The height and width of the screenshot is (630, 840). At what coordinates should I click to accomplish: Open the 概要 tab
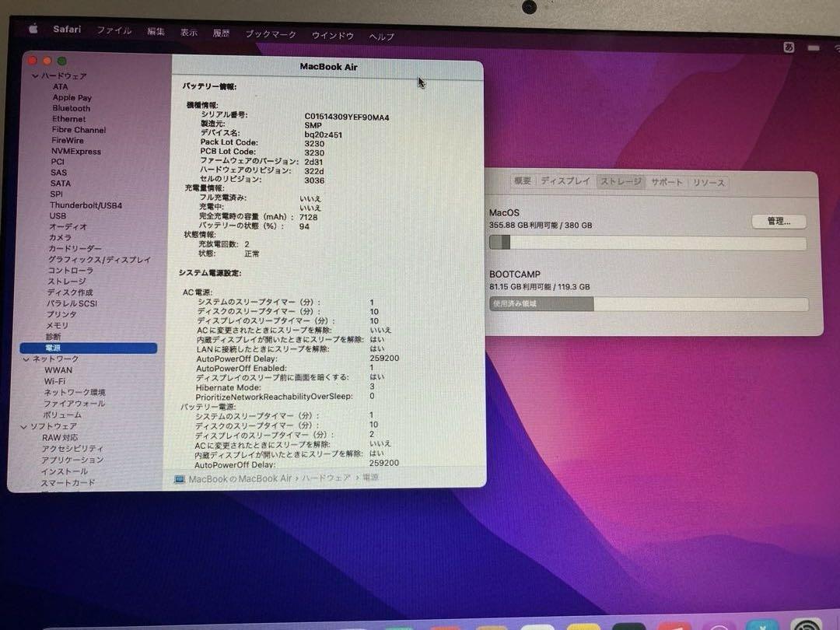[x=523, y=181]
